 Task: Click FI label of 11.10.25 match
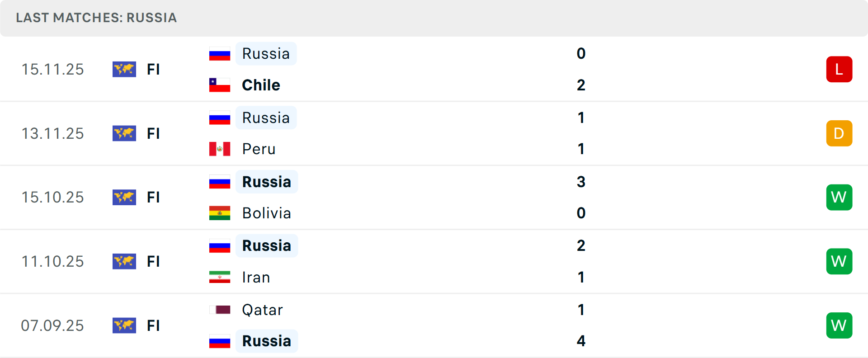pyautogui.click(x=153, y=261)
